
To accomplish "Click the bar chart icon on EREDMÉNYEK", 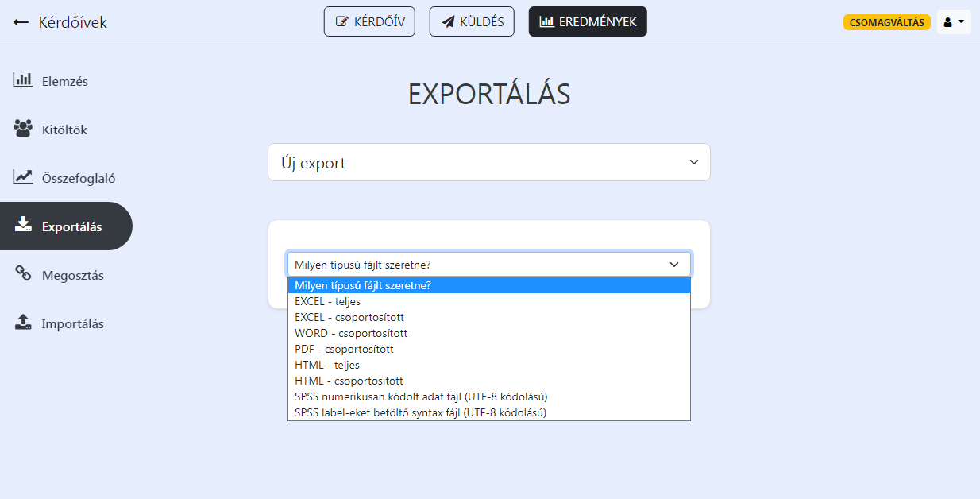I will [x=546, y=22].
